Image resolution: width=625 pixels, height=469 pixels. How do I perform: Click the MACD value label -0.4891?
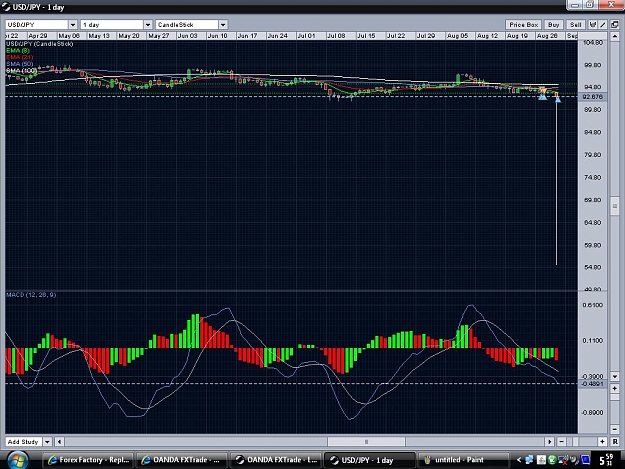[x=592, y=384]
